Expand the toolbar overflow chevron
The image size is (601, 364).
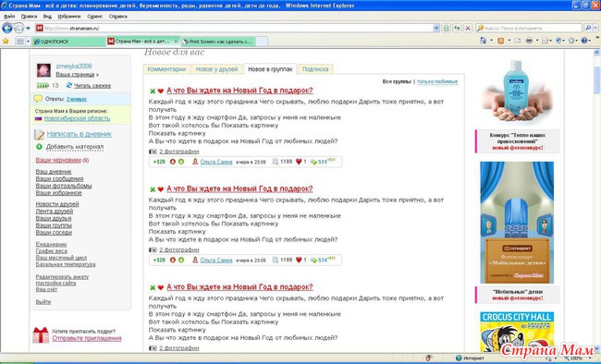[597, 38]
